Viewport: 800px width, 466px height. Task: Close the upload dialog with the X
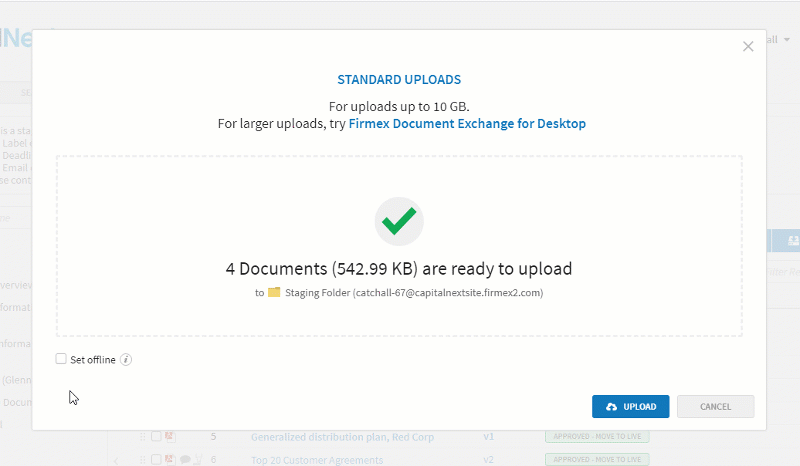tap(748, 46)
